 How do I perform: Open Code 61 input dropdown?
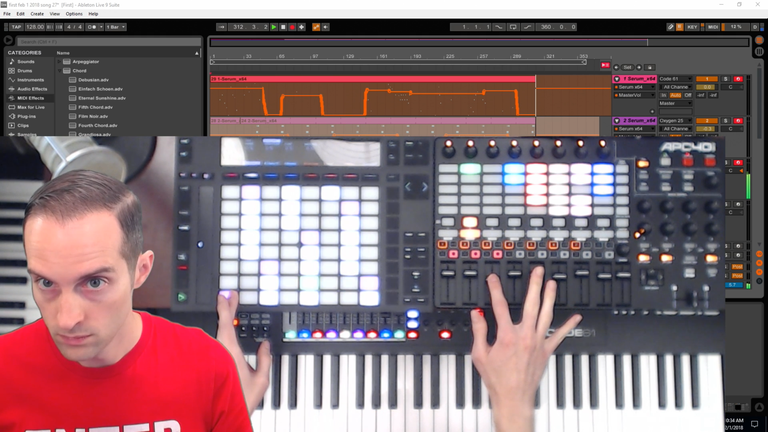675,79
